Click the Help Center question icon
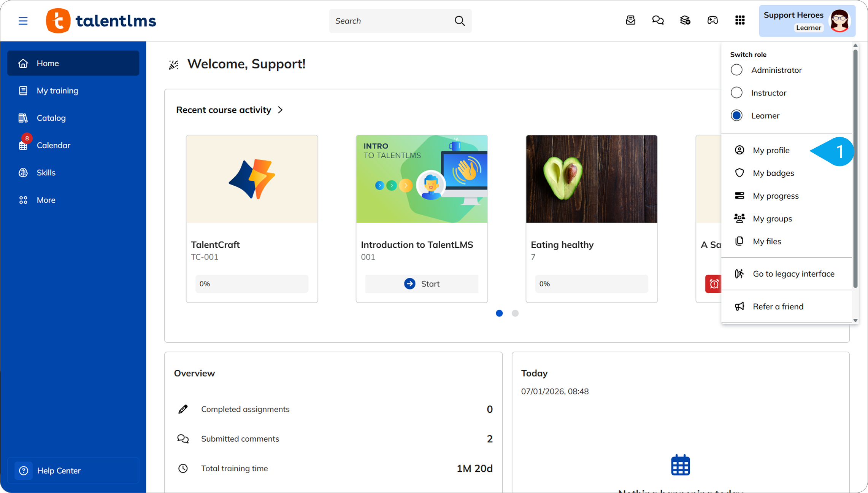This screenshot has height=493, width=868. tap(24, 471)
